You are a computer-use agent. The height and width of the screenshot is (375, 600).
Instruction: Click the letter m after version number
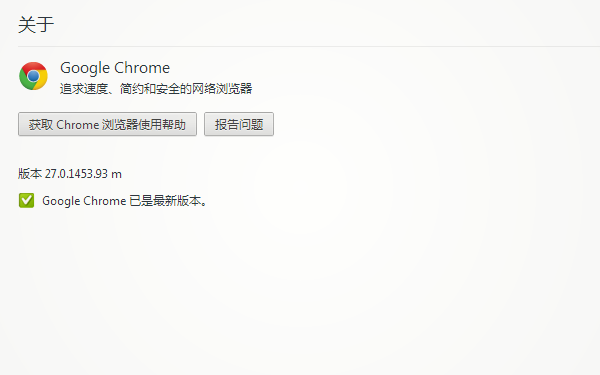[x=116, y=174]
